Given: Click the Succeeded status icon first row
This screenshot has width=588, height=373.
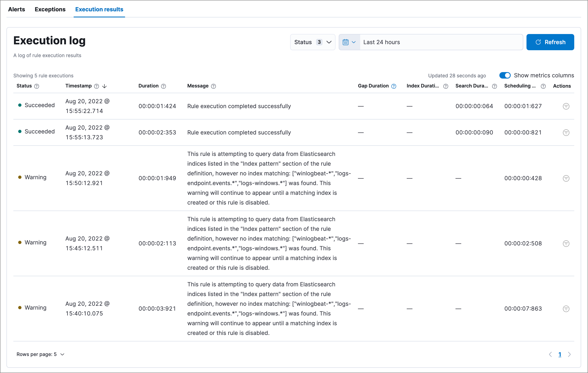Looking at the screenshot, I should click(x=21, y=106).
